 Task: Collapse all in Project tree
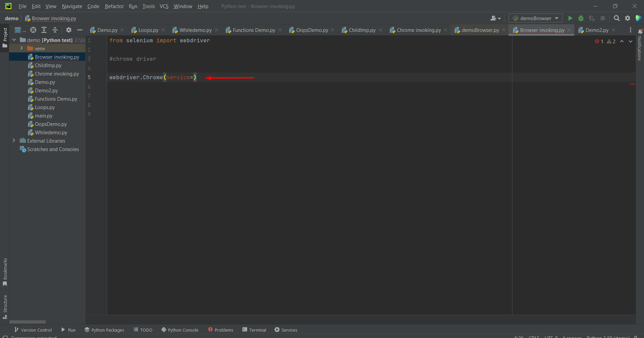click(x=55, y=30)
